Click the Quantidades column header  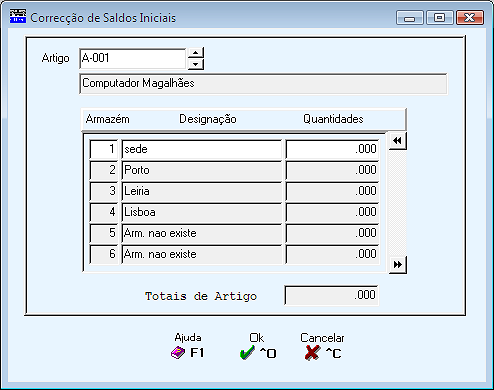coord(333,119)
